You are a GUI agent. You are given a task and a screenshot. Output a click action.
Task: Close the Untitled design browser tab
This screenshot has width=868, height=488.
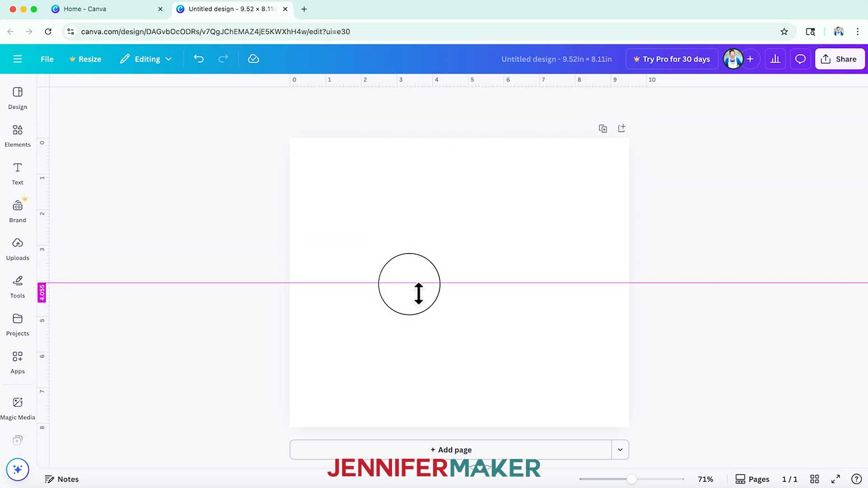pyautogui.click(x=285, y=9)
